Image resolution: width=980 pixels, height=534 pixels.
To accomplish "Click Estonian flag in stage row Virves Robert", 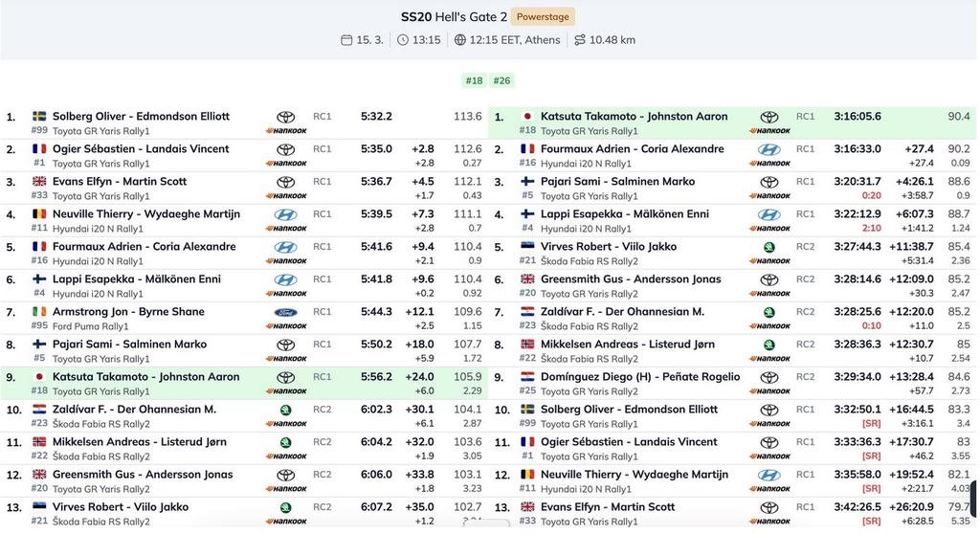I will 39,506.
